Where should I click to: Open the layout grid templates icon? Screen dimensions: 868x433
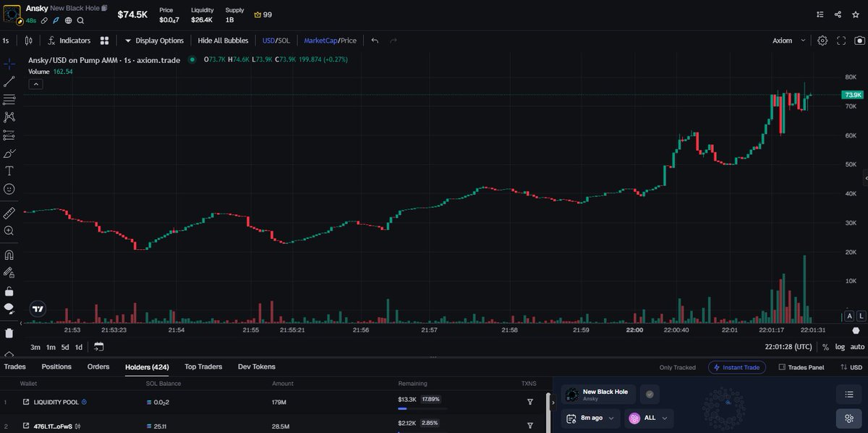[x=105, y=41]
